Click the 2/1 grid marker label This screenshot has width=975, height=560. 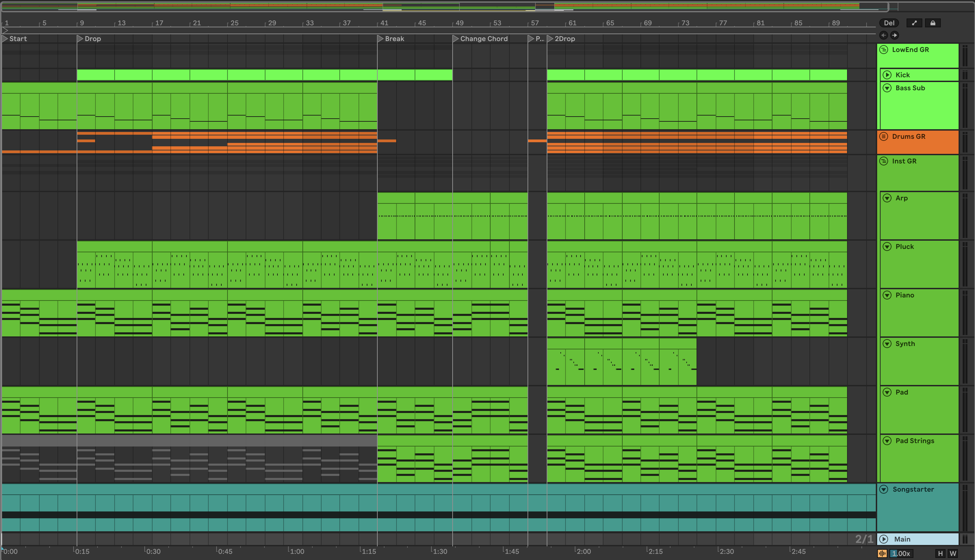[864, 539]
